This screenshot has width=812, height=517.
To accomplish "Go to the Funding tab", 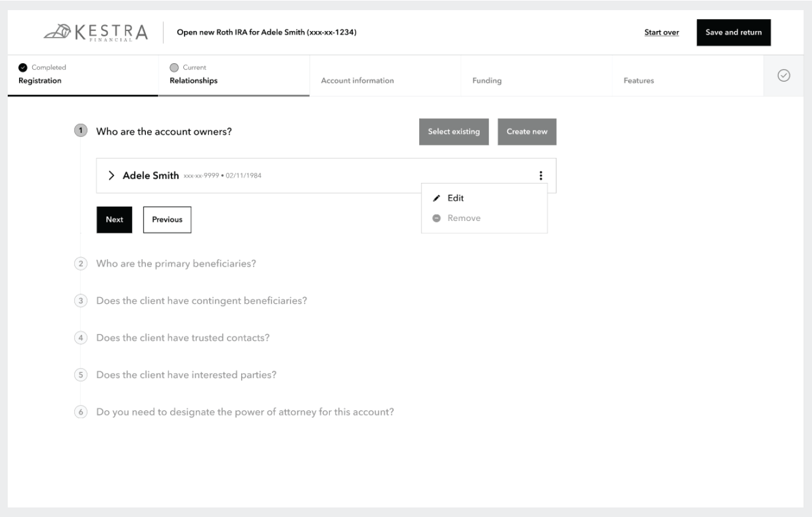I will click(487, 81).
